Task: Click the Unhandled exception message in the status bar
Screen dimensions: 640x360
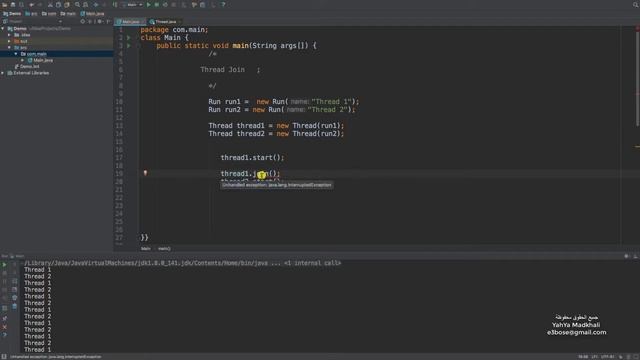Action: [56, 357]
